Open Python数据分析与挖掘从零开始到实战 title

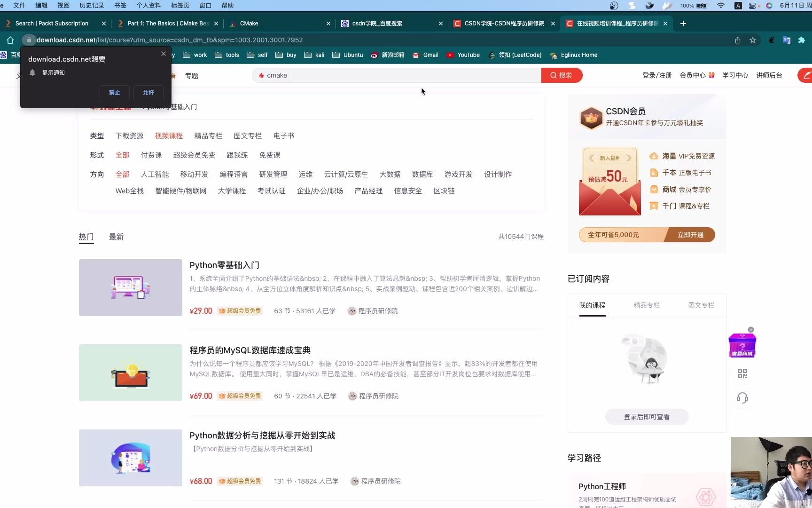tap(262, 436)
